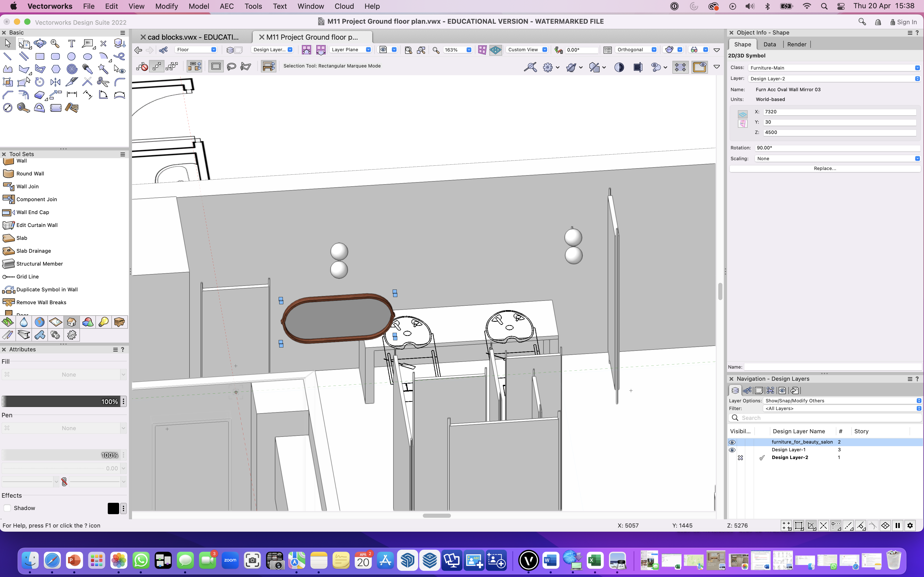924x577 pixels.
Task: Toggle visibility of Design Layer-1
Action: point(732,450)
